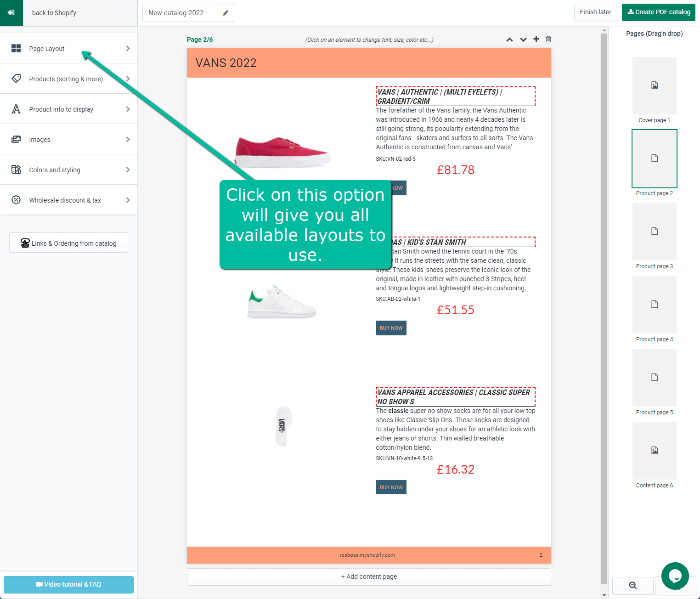The width and height of the screenshot is (700, 599).
Task: Open Wholesale discount & tax menu item
Action: [68, 200]
